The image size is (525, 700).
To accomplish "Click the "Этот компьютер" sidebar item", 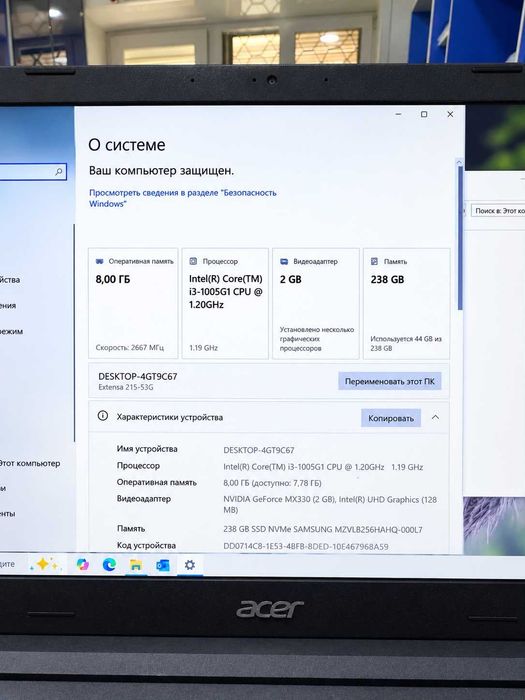I will 29,463.
